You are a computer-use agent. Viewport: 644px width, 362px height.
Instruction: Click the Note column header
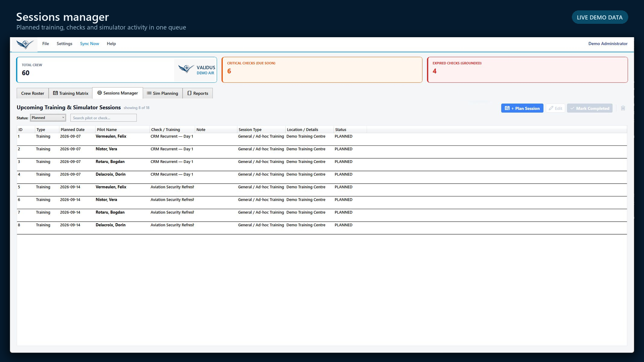pos(216,130)
